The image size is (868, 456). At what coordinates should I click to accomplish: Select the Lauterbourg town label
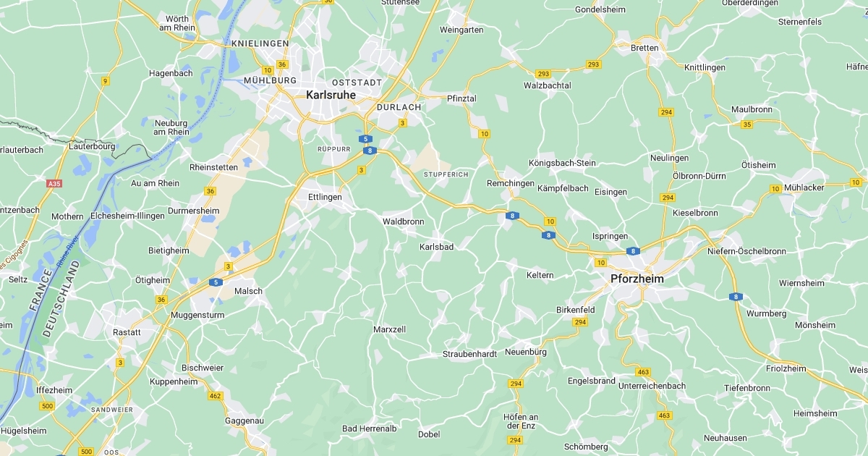pos(92,146)
